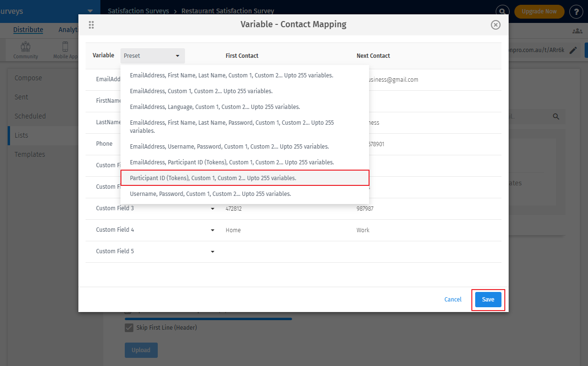588x366 pixels.
Task: Click the Next Contact column header
Action: (373, 56)
